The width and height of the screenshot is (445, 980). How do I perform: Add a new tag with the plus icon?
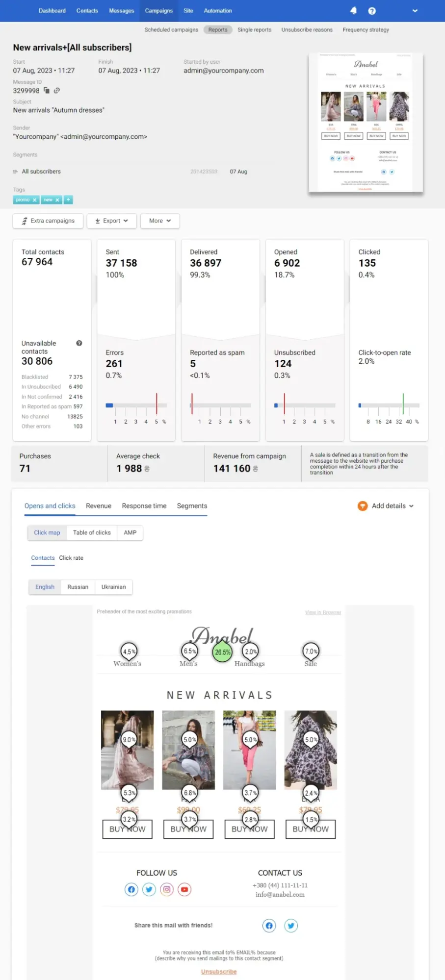click(x=68, y=200)
